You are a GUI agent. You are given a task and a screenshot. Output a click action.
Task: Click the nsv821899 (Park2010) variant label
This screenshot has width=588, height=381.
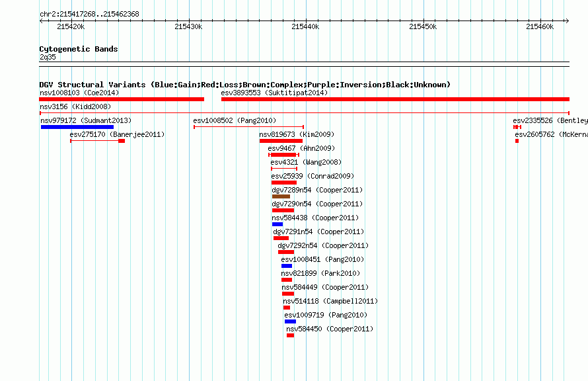pyautogui.click(x=320, y=273)
